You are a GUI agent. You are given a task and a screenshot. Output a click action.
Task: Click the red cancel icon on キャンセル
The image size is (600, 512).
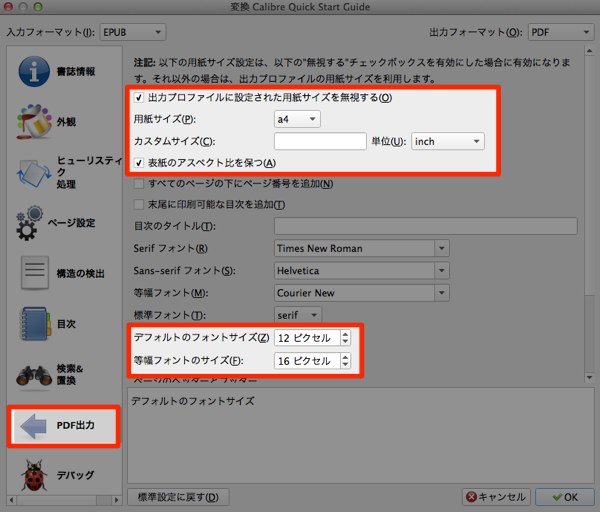click(x=471, y=497)
